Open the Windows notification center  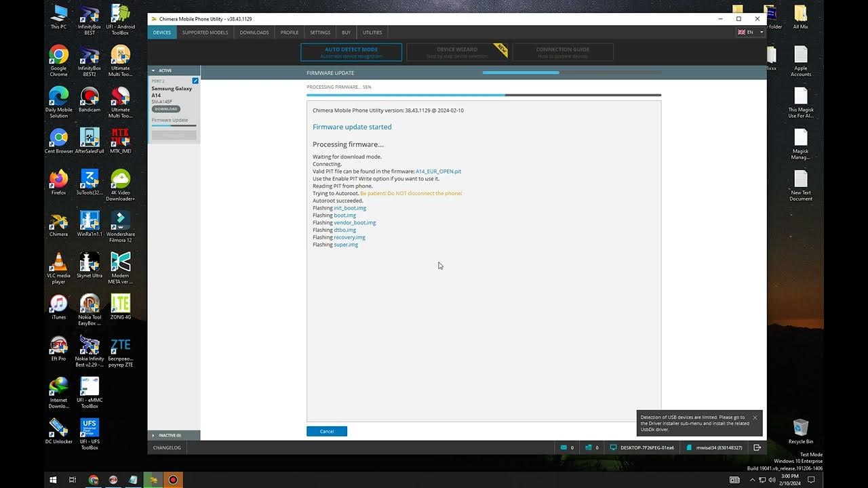pyautogui.click(x=811, y=480)
